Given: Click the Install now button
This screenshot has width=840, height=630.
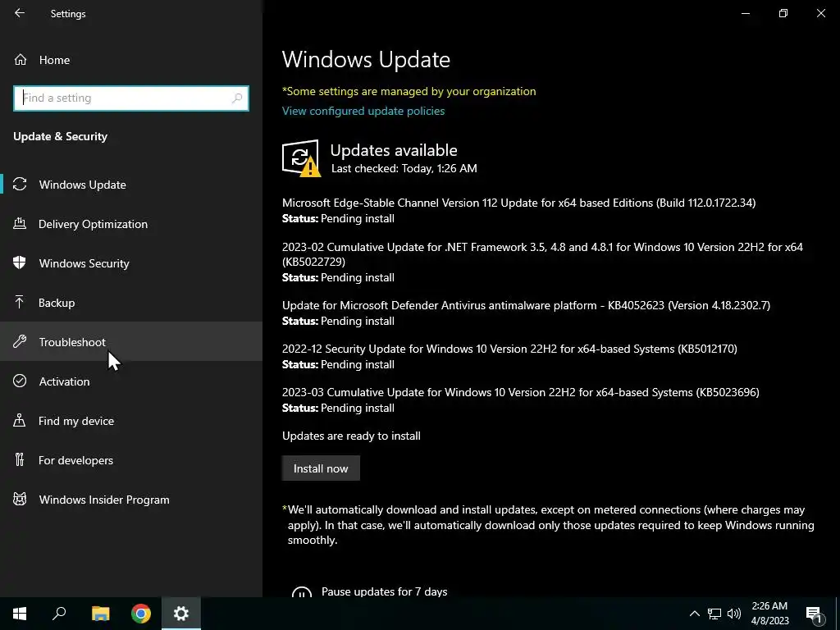Looking at the screenshot, I should 321,468.
